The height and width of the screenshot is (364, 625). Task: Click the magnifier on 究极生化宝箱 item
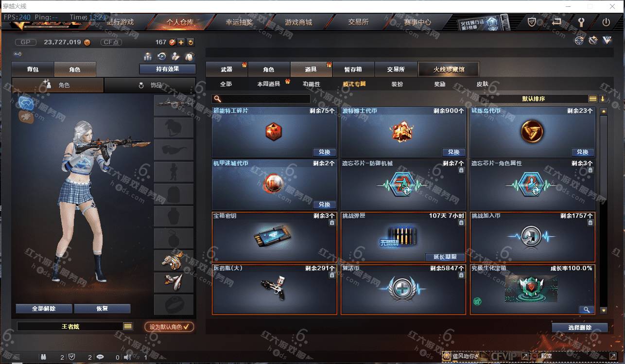(x=586, y=310)
